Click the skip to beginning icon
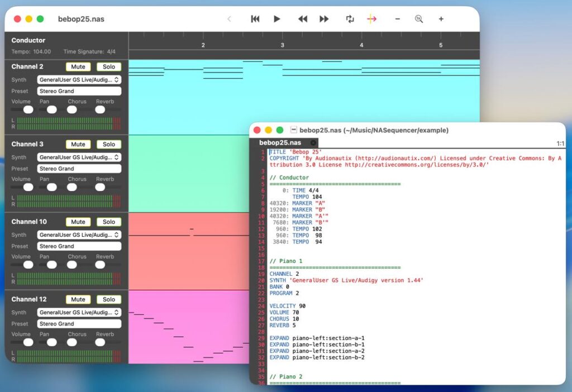 pos(255,19)
